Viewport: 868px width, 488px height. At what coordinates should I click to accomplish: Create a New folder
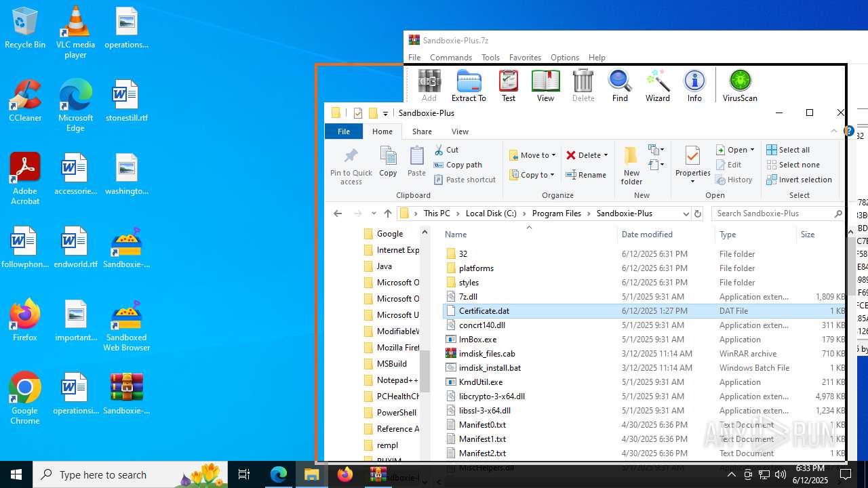click(x=631, y=165)
